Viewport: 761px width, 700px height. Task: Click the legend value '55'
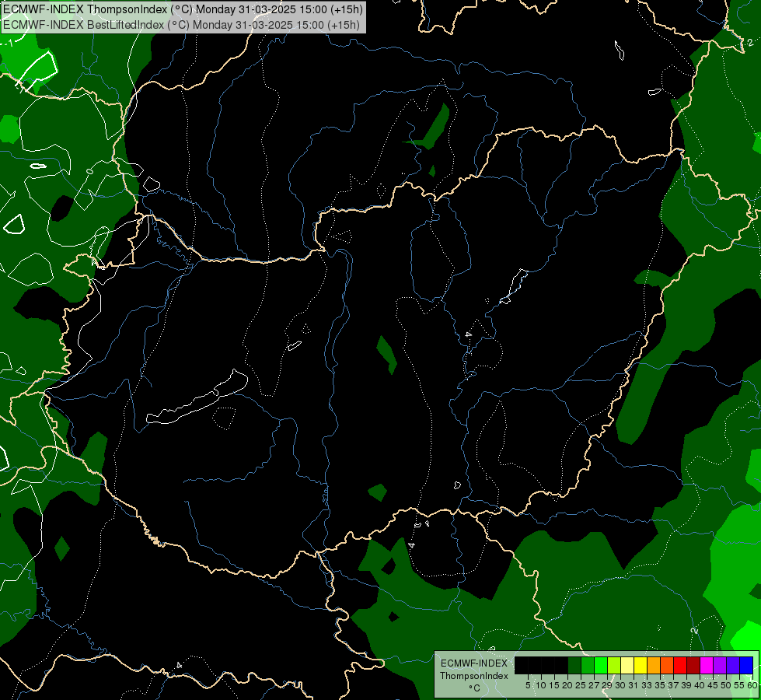click(x=739, y=685)
